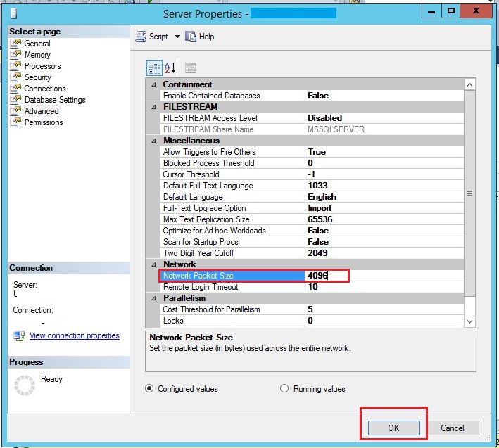
Task: Click Full-Text Upgrade Option value Import
Action: (x=320, y=208)
